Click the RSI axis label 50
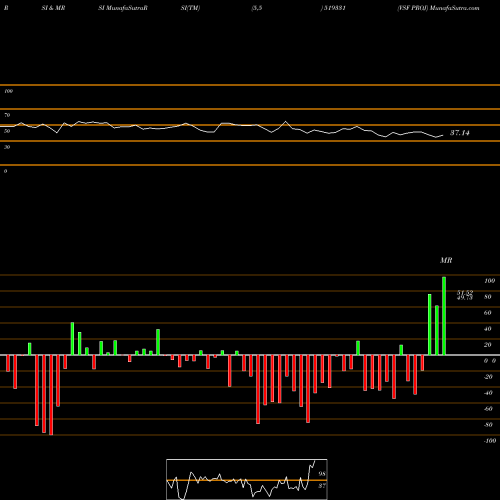The width and height of the screenshot is (500, 500). point(7,131)
